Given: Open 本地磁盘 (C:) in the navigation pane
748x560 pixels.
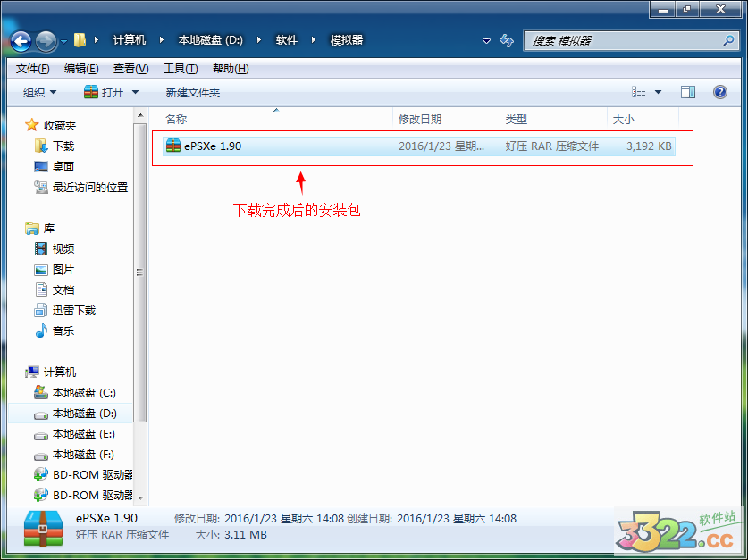Looking at the screenshot, I should 75,393.
